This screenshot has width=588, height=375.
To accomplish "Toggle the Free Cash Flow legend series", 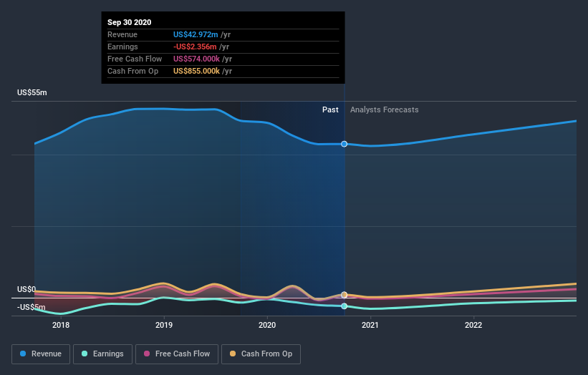I will click(177, 354).
